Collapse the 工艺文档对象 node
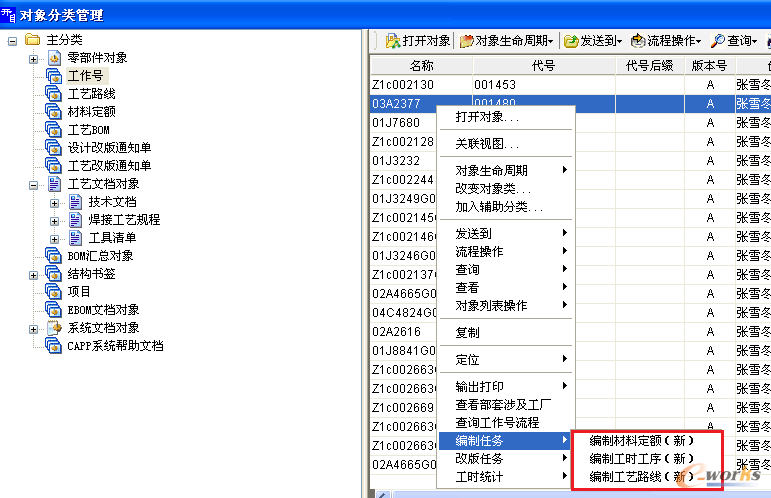Viewport: 771px width, 498px height. coord(33,184)
